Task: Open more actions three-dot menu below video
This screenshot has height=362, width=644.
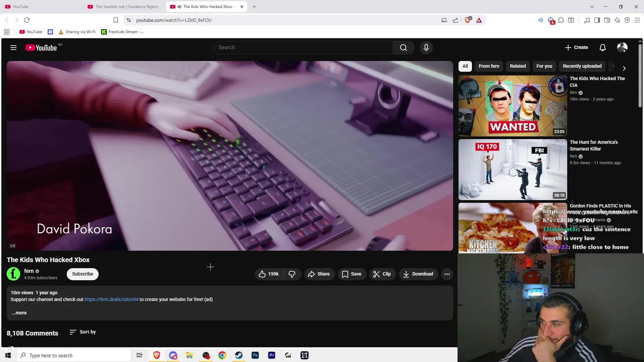Action: point(447,274)
